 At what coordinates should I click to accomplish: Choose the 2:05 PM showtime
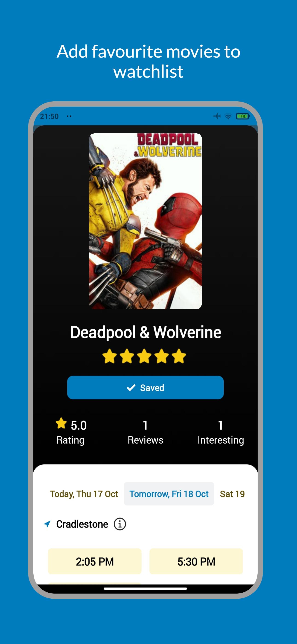coord(95,562)
